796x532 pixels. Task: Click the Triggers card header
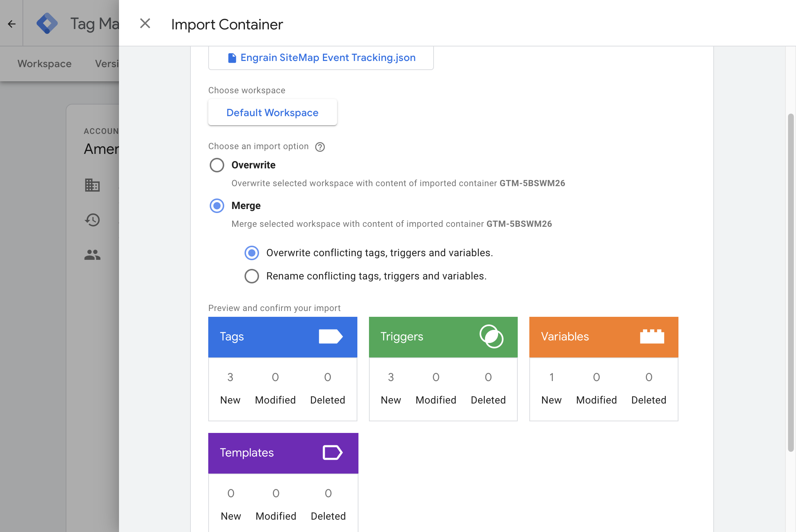coord(443,337)
